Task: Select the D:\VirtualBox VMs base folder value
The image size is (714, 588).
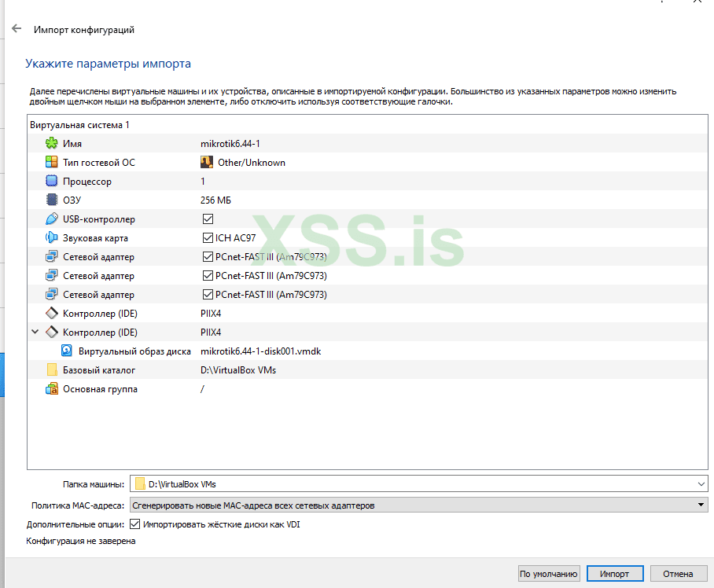Action: tap(238, 370)
